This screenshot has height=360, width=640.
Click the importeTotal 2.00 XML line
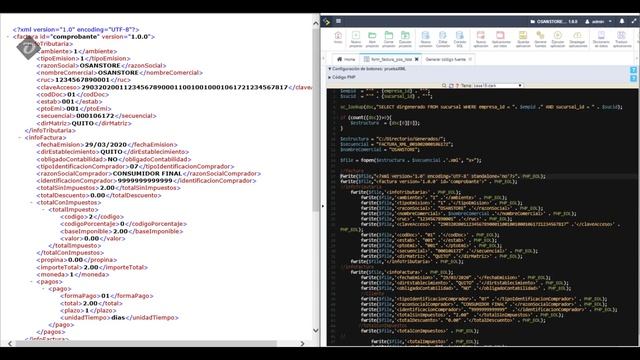pyautogui.click(x=92, y=267)
